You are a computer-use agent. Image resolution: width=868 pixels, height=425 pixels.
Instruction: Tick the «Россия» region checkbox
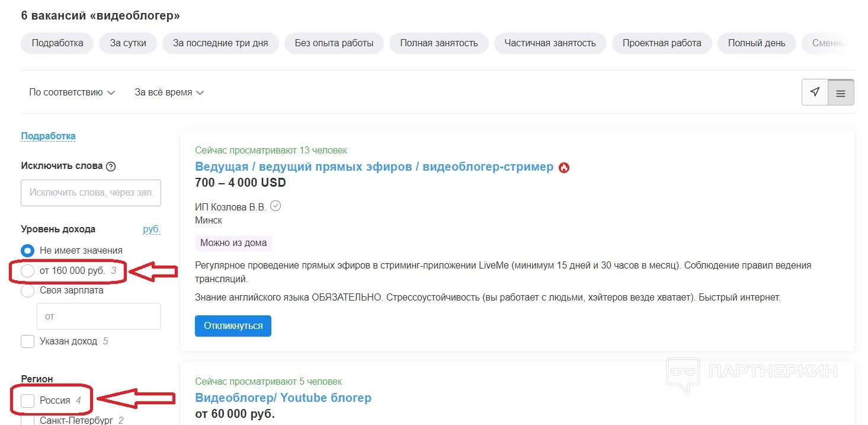click(x=27, y=401)
